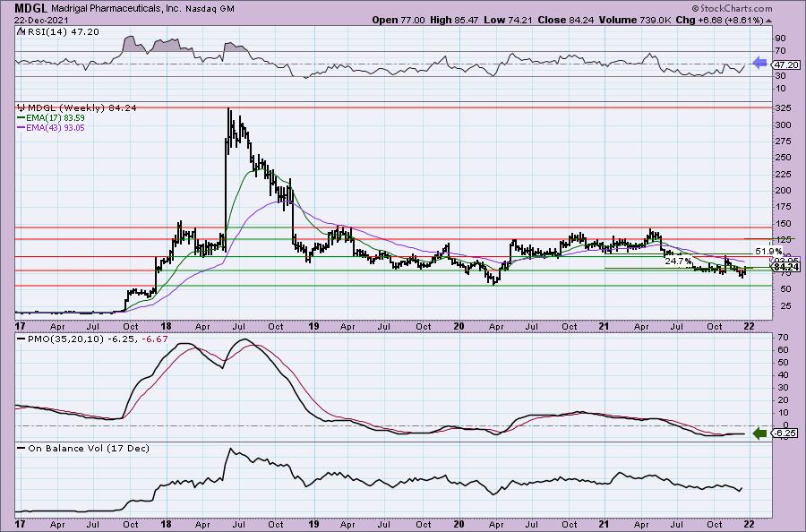The width and height of the screenshot is (806, 532).
Task: Click the Chg +6.68 (+8.61%) value
Action: tap(720, 20)
